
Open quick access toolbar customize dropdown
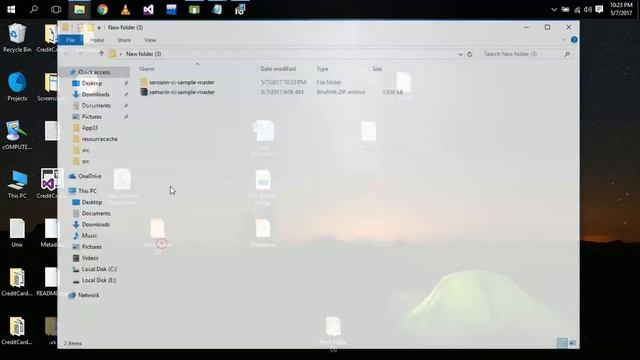click(x=99, y=28)
